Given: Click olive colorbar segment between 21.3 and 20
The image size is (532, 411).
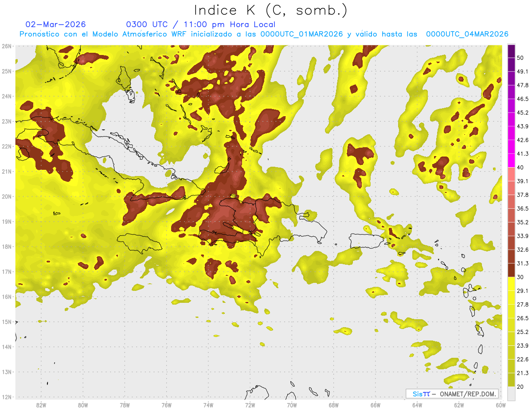Looking at the screenshot, I should [x=511, y=380].
